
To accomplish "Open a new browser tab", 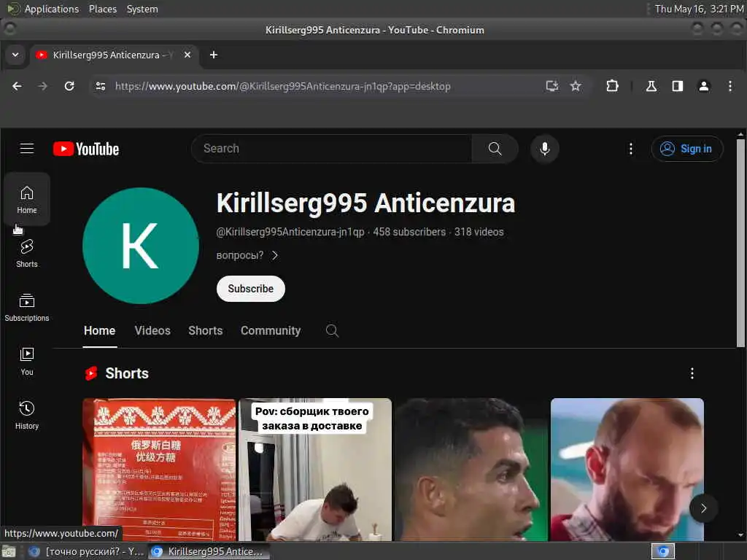I will [x=214, y=55].
